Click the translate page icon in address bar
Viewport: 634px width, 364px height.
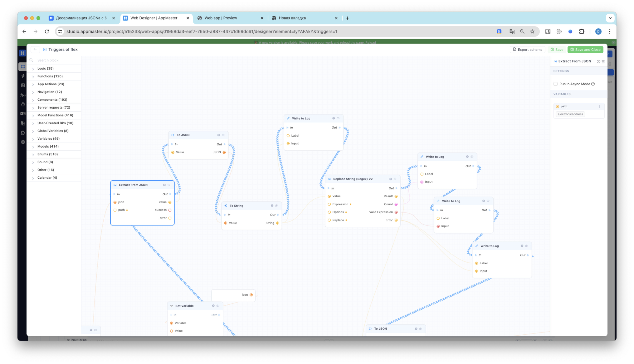(x=512, y=32)
